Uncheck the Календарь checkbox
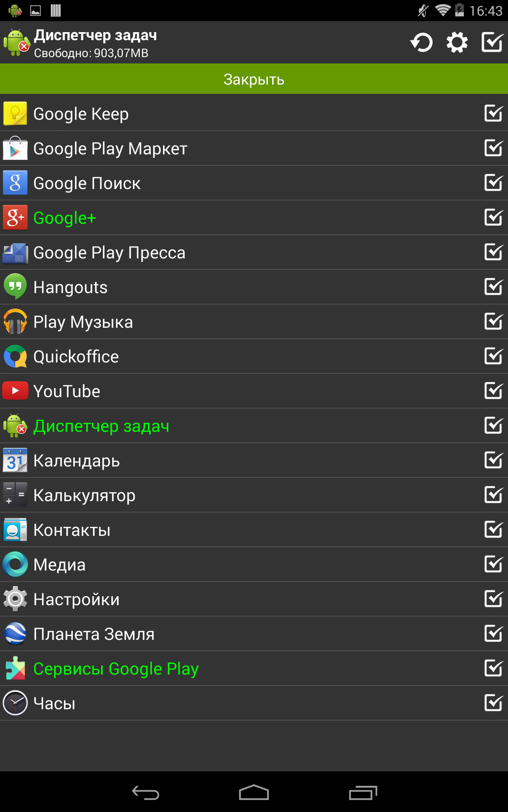508x812 pixels. pyautogui.click(x=494, y=460)
